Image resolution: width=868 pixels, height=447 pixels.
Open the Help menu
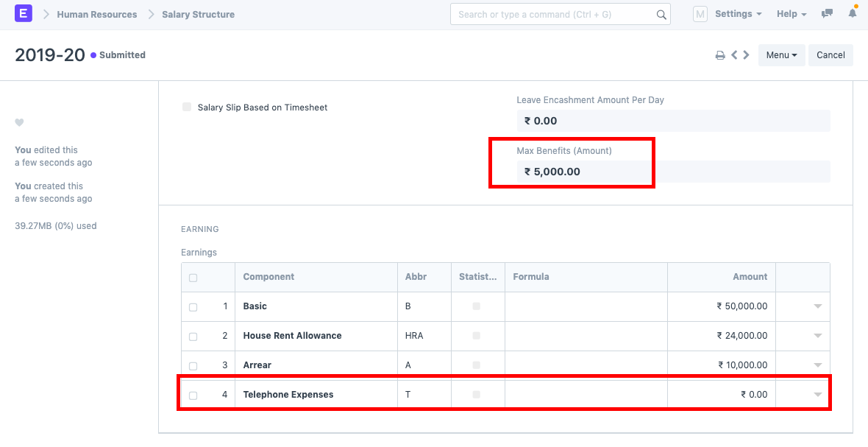tap(791, 14)
